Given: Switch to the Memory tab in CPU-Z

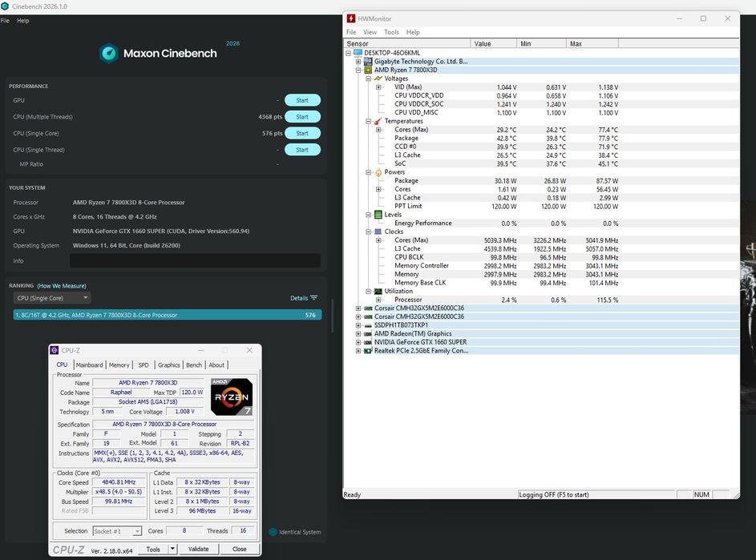Looking at the screenshot, I should 119,365.
